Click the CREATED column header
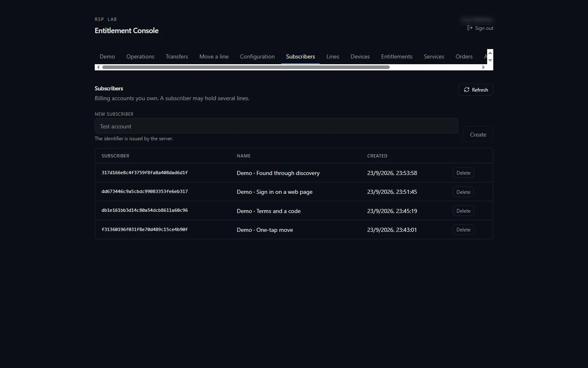 click(377, 156)
